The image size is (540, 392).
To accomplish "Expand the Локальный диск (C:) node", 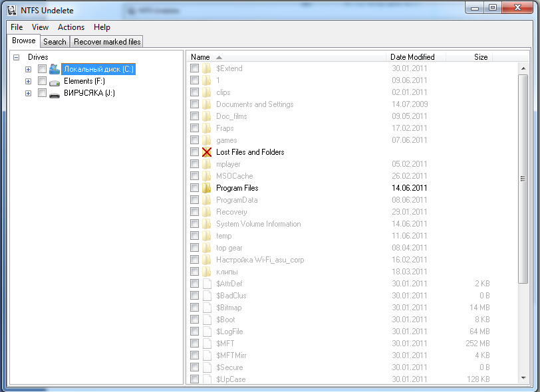I will click(28, 70).
